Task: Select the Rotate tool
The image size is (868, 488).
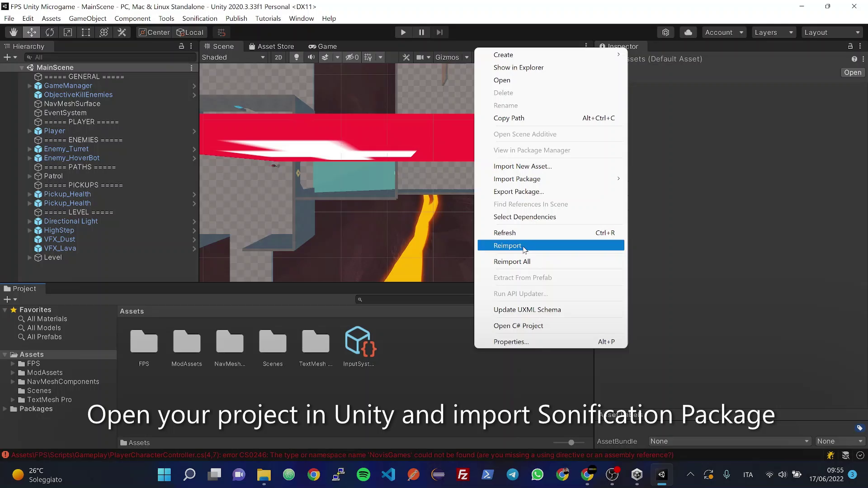Action: [x=50, y=32]
